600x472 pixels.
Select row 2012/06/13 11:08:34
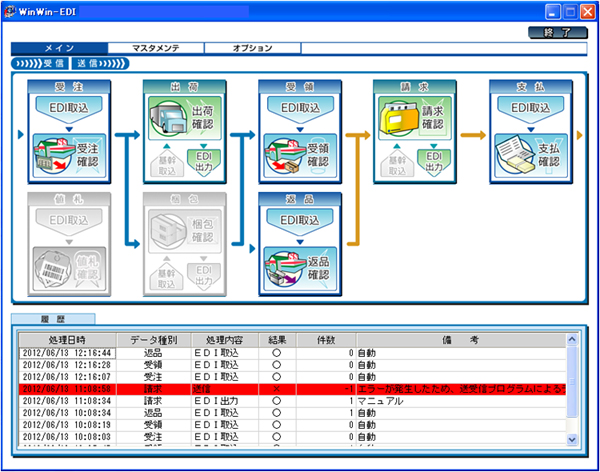pos(293,401)
